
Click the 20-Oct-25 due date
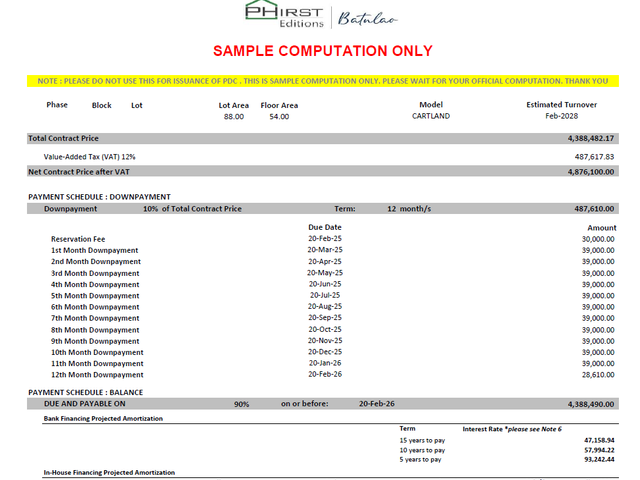325,329
